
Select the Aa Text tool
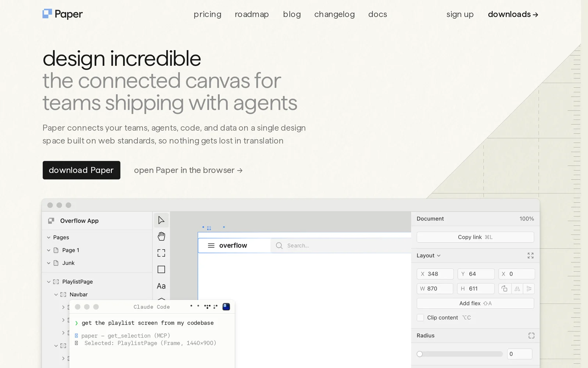coord(161,286)
